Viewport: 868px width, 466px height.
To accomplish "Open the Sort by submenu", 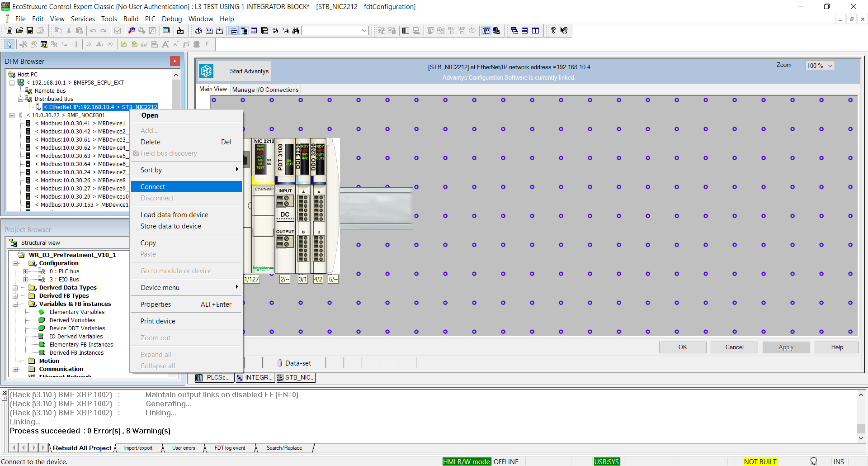I will [186, 170].
